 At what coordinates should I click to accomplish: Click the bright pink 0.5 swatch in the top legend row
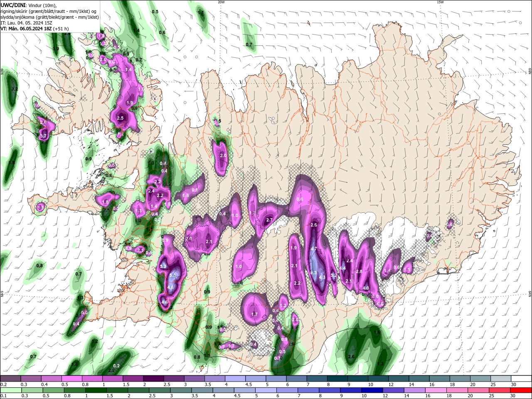(71, 379)
